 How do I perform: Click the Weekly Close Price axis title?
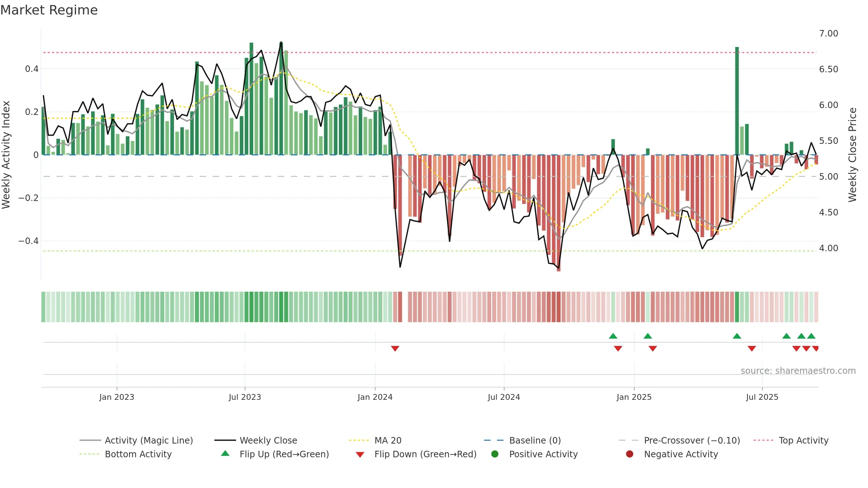pyautogui.click(x=852, y=155)
